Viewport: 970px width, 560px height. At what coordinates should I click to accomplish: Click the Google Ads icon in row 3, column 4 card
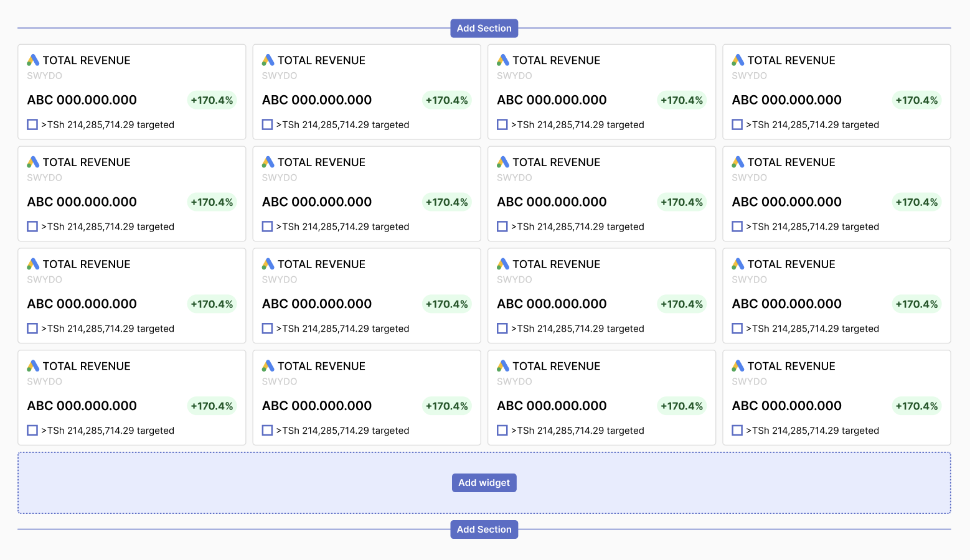[738, 264]
